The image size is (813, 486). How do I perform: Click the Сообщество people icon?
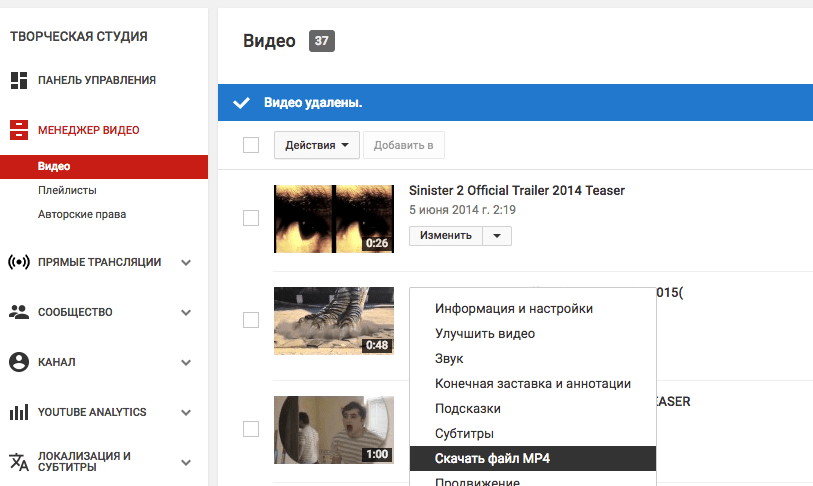[x=18, y=312]
